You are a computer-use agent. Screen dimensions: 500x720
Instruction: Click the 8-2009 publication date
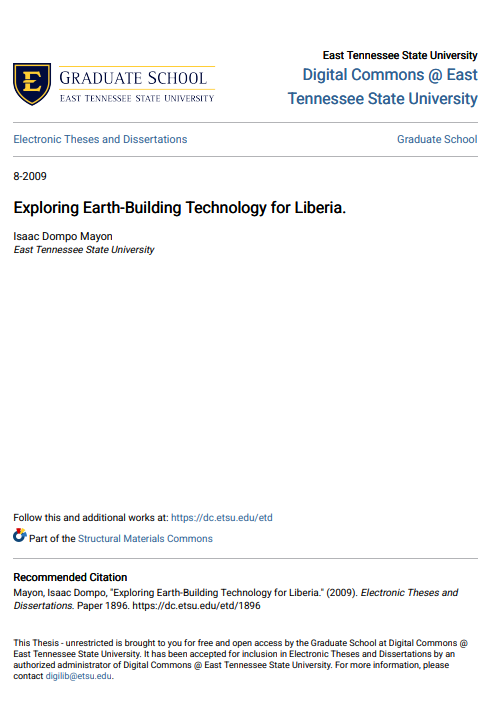(x=30, y=176)
